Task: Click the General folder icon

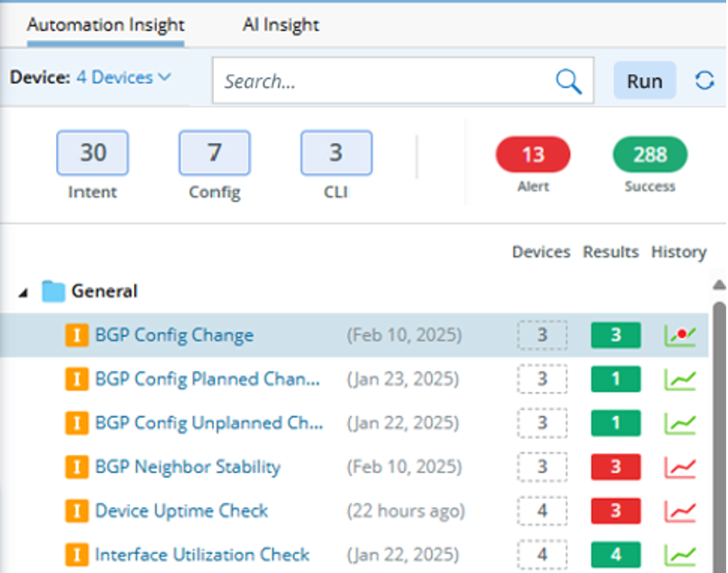Action: tap(54, 292)
